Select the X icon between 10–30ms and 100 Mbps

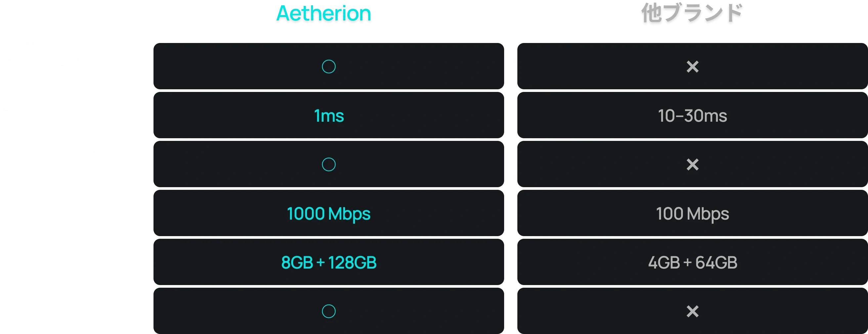(x=692, y=164)
